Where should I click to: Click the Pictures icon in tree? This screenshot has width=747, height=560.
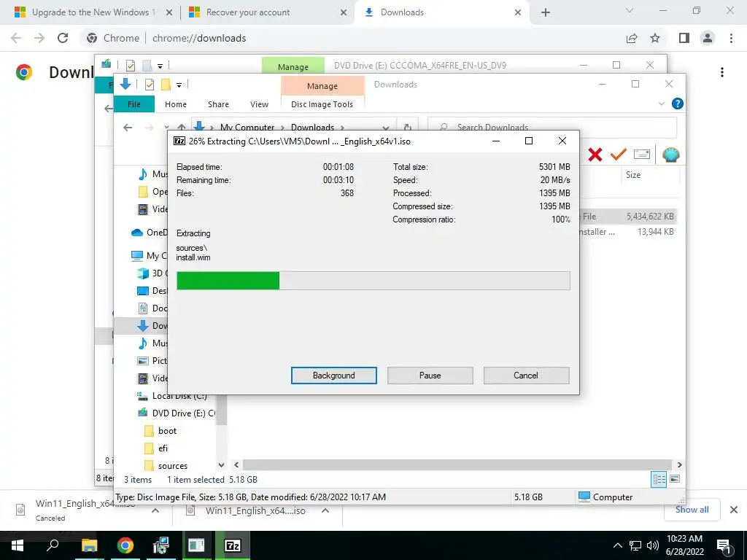(x=142, y=361)
